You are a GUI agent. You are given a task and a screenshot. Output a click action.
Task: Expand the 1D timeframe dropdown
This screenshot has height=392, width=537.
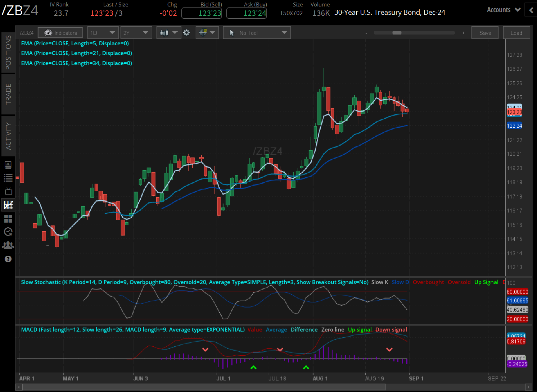pos(103,32)
